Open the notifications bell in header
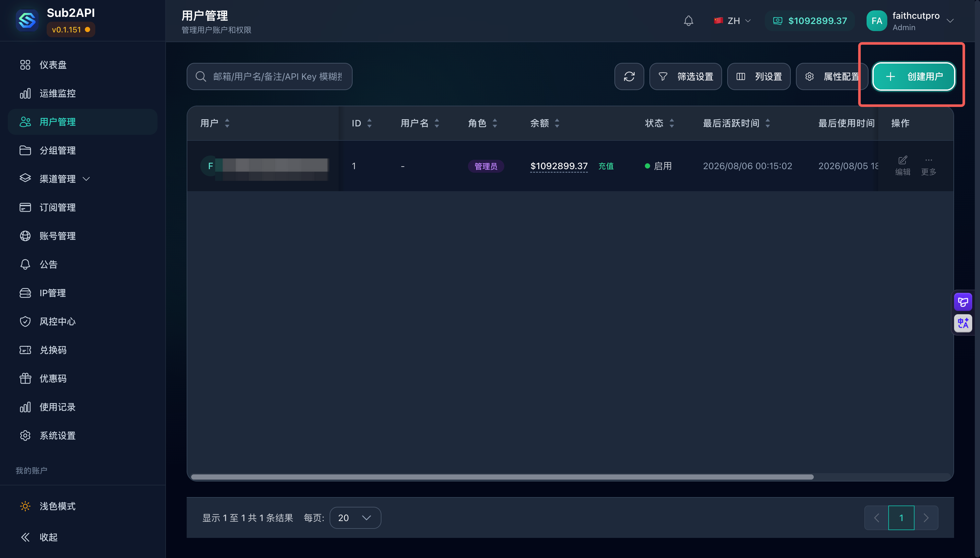This screenshot has width=980, height=558. pyautogui.click(x=688, y=21)
